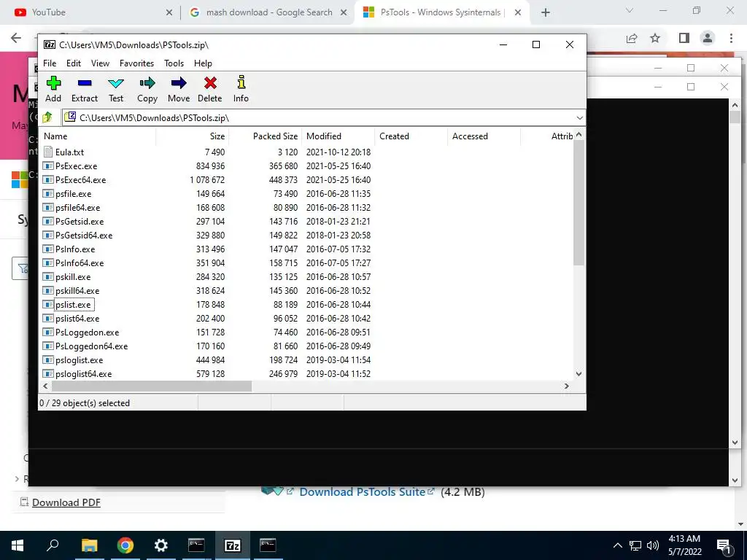This screenshot has height=560, width=747.
Task: Share this page icon in Chrome
Action: [632, 38]
